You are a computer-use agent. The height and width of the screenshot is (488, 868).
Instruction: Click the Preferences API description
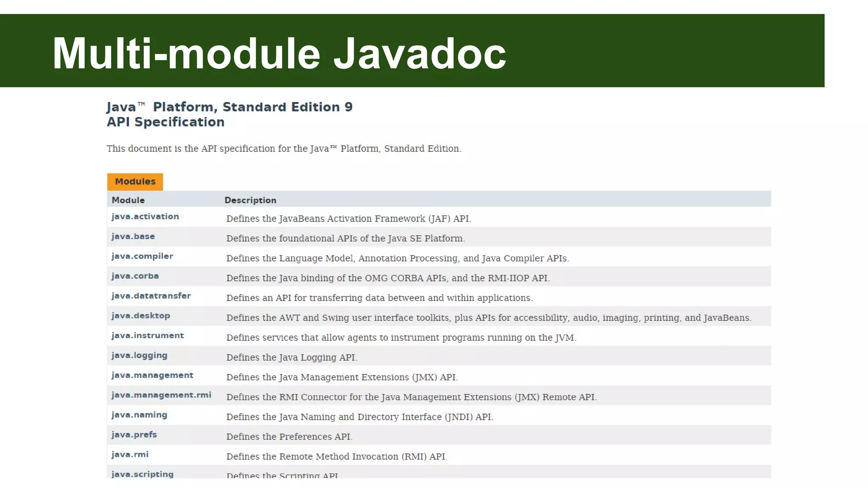289,437
